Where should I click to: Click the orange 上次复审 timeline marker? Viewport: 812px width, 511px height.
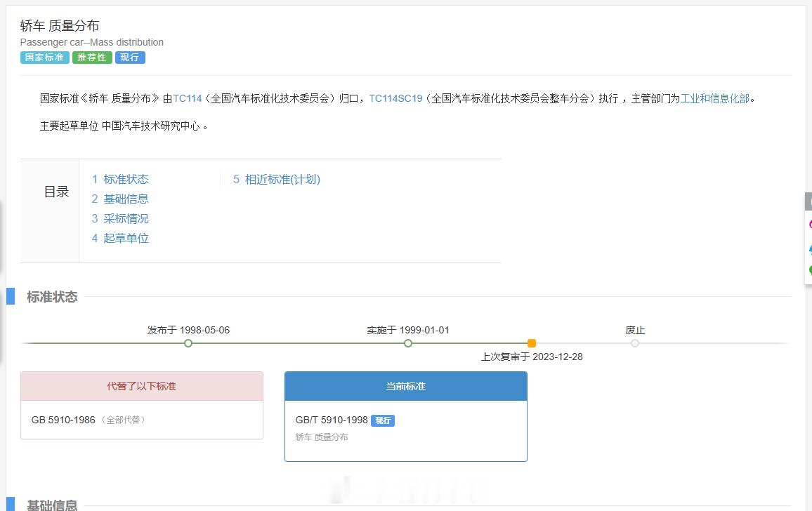pyautogui.click(x=532, y=343)
